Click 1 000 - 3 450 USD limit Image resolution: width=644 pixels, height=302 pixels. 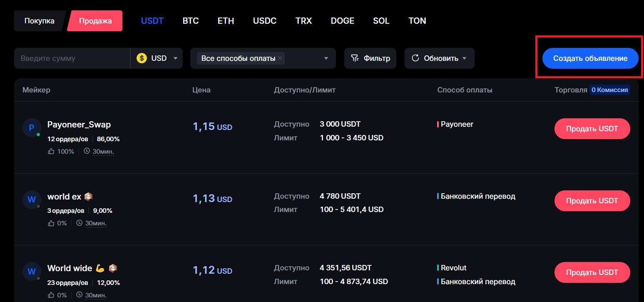[x=351, y=137]
